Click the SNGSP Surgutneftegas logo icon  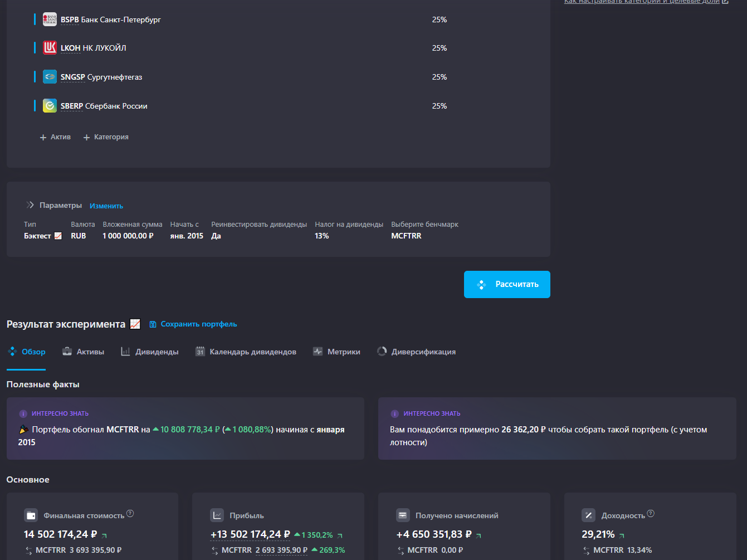click(50, 77)
